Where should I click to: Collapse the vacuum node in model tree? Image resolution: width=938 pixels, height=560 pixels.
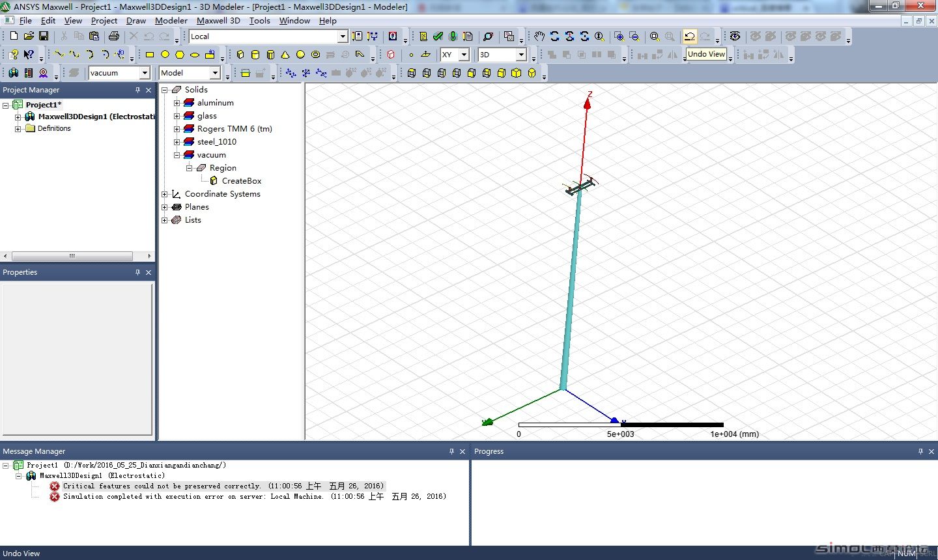(177, 155)
